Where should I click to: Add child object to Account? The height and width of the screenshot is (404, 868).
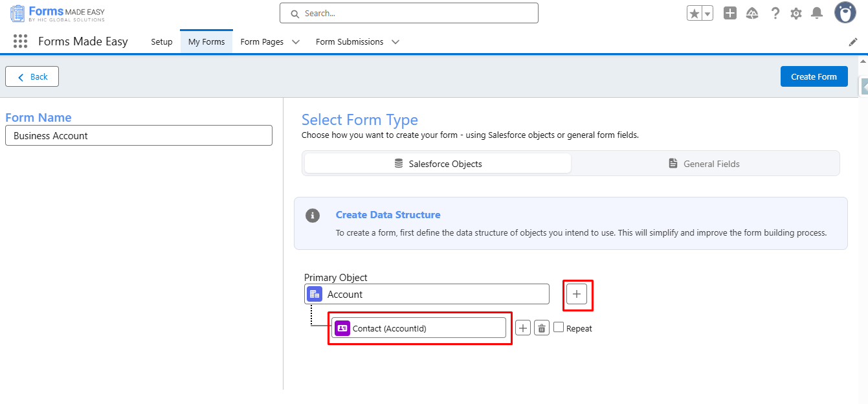[577, 295]
